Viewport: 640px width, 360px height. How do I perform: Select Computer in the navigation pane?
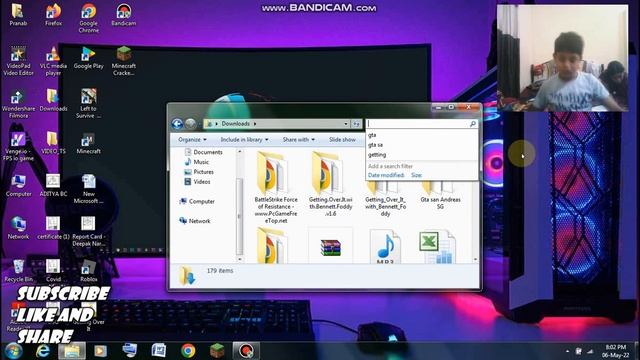click(197, 201)
